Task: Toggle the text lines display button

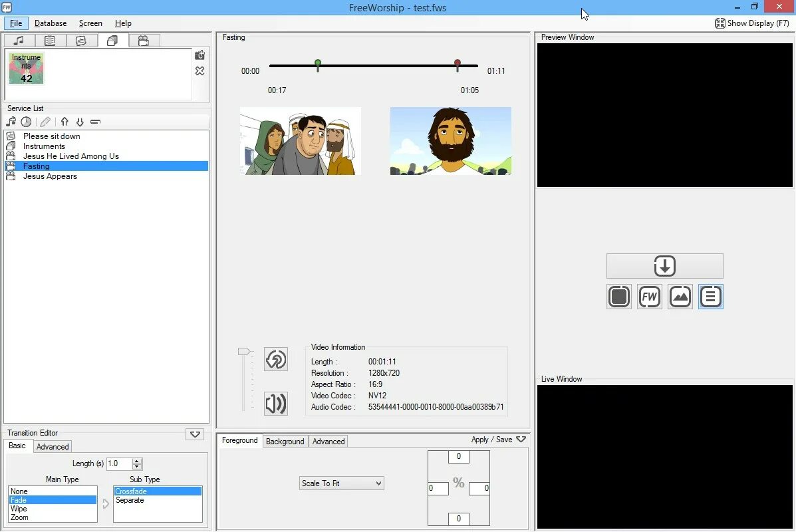Action: [710, 297]
